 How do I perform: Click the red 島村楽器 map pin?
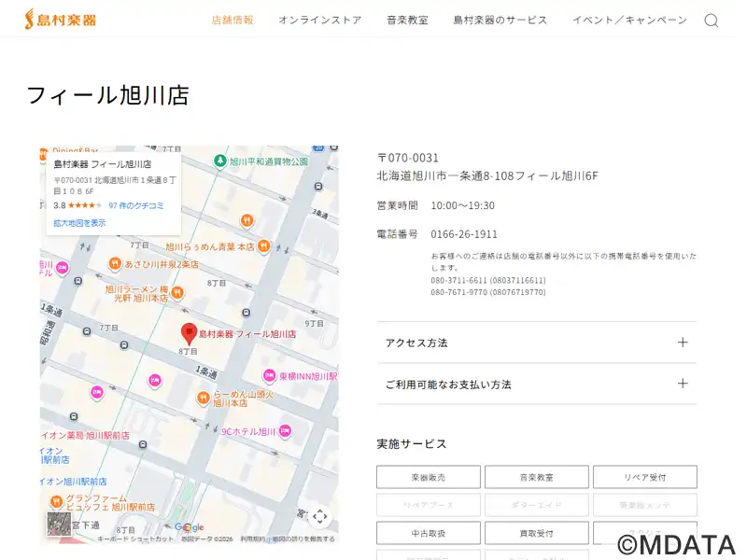(189, 332)
